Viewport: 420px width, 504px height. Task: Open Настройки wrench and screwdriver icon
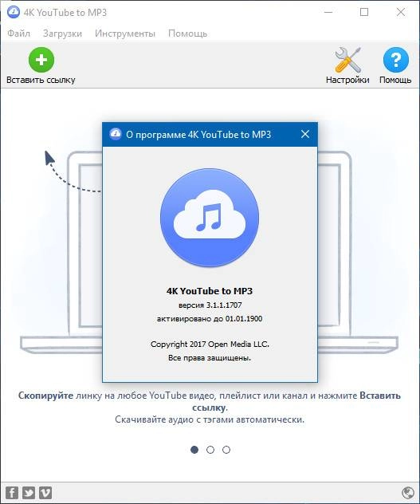[347, 60]
